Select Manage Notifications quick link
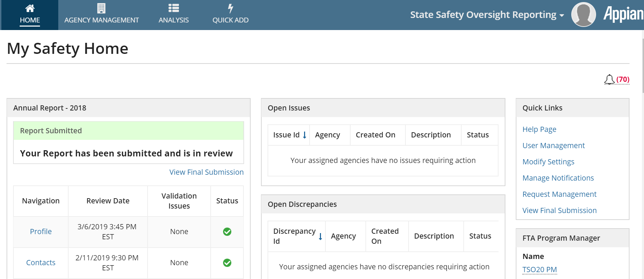The width and height of the screenshot is (644, 279). coord(558,178)
